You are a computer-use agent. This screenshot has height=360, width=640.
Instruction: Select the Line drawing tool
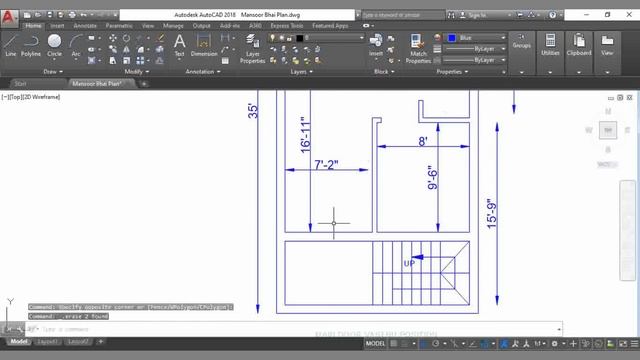point(11,45)
